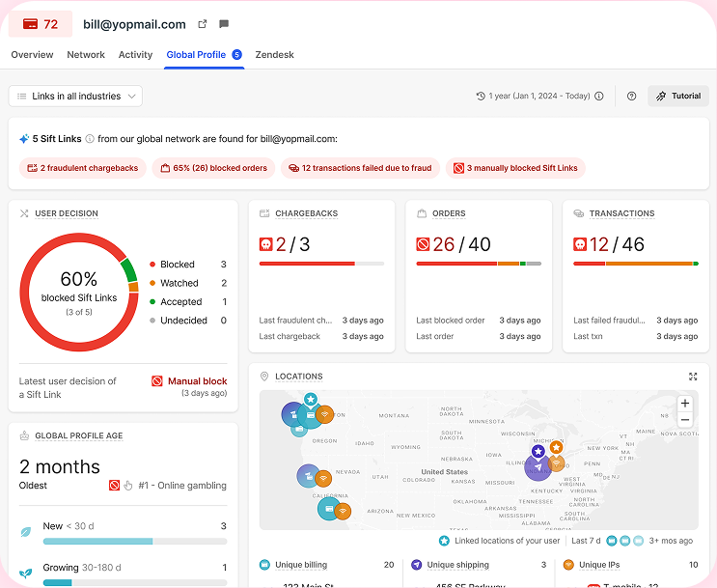This screenshot has width=717, height=588.
Task: Click the Unique shipping label
Action: [457, 565]
